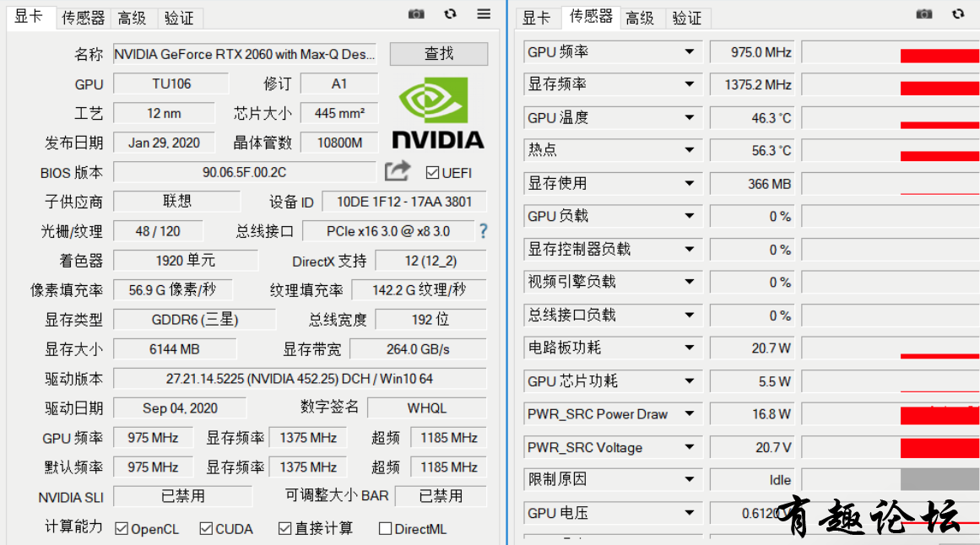Open the 高级 tab in the right window
This screenshot has width=980, height=545.
(640, 18)
